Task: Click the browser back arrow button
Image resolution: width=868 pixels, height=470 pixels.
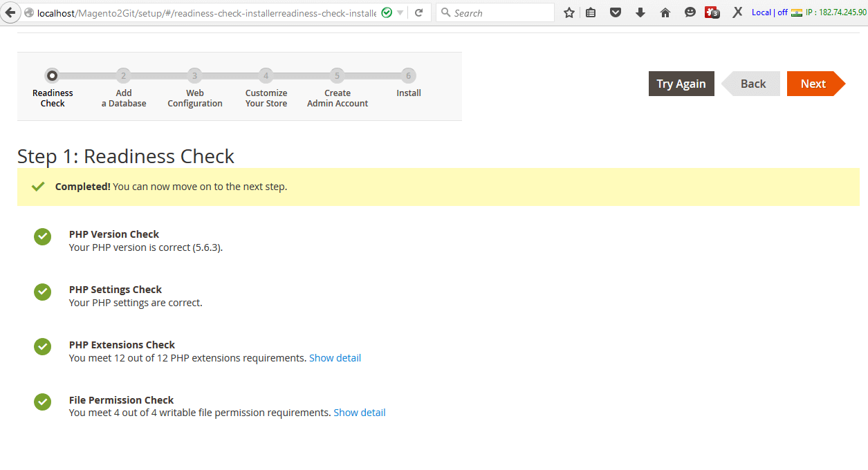Action: [x=10, y=12]
